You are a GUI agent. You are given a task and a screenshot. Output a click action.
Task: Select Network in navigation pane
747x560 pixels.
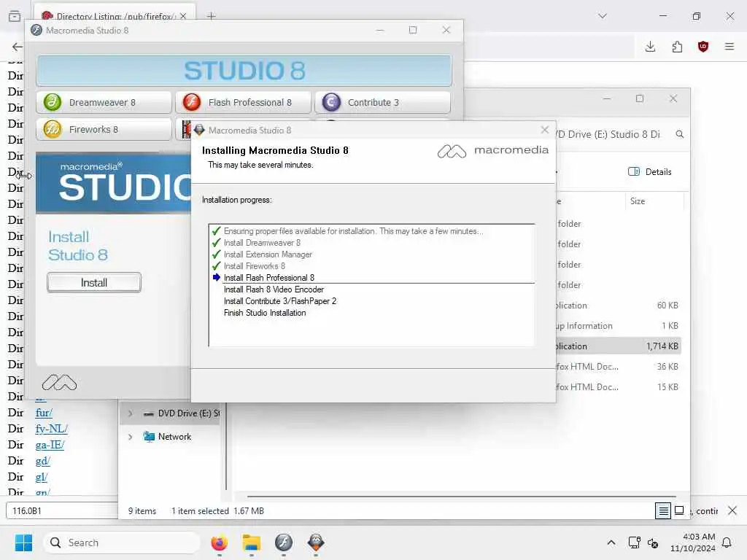(167, 437)
